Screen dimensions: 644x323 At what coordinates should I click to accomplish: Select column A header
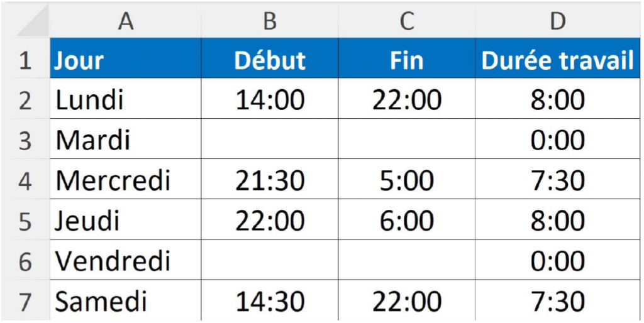pos(126,21)
